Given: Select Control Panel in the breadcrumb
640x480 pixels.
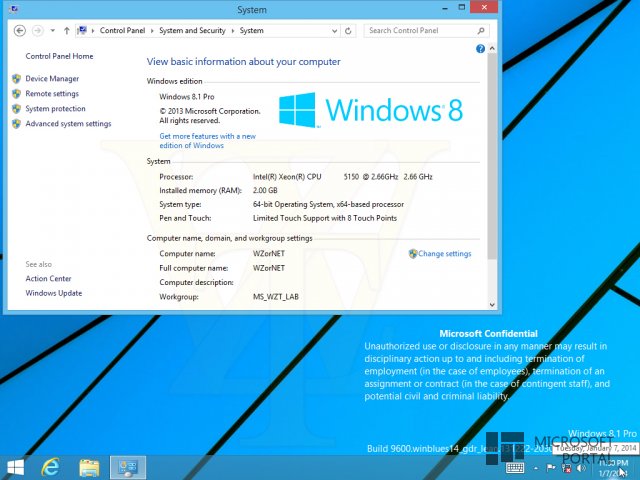Looking at the screenshot, I should pyautogui.click(x=122, y=31).
